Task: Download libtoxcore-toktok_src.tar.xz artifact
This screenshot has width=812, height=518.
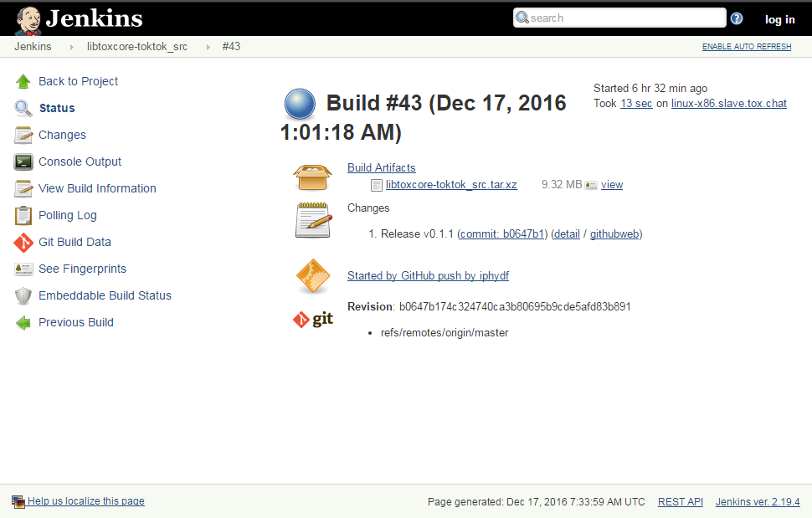Action: [451, 185]
